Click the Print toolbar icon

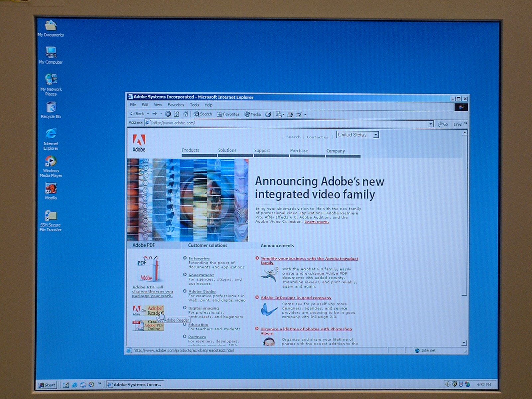290,115
